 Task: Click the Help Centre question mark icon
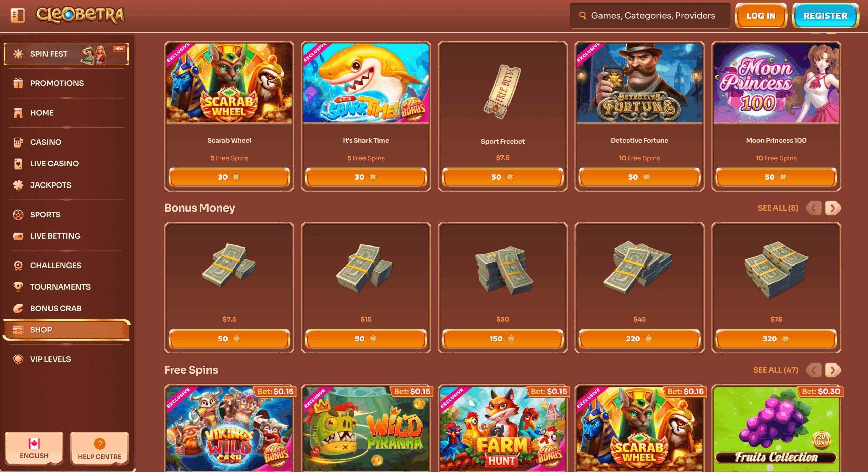[100, 444]
